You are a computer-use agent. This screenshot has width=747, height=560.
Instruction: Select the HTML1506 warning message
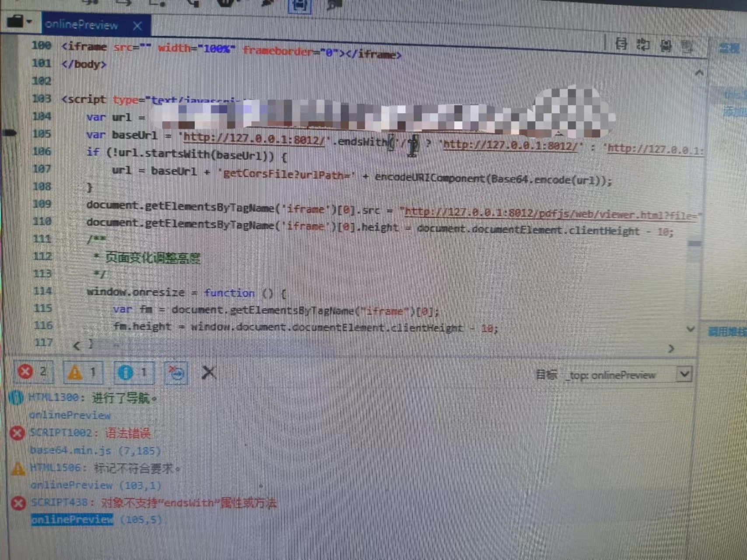point(106,468)
